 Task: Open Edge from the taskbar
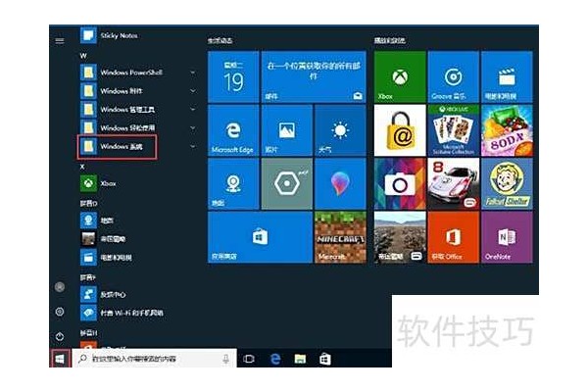coord(275,359)
